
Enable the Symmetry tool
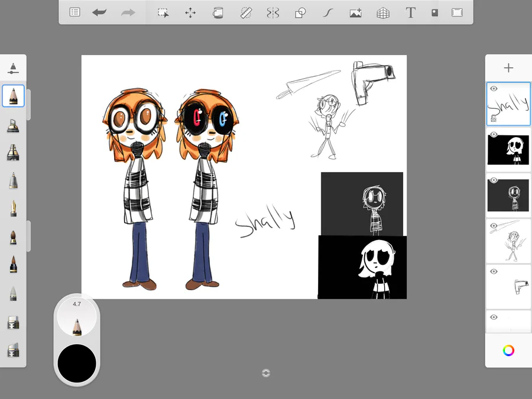point(273,13)
